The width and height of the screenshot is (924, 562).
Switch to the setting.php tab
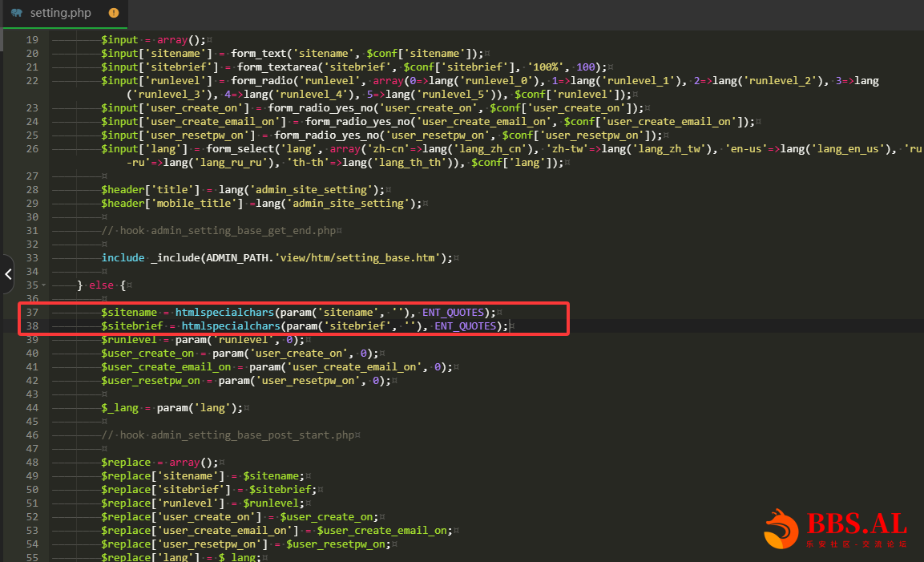61,13
